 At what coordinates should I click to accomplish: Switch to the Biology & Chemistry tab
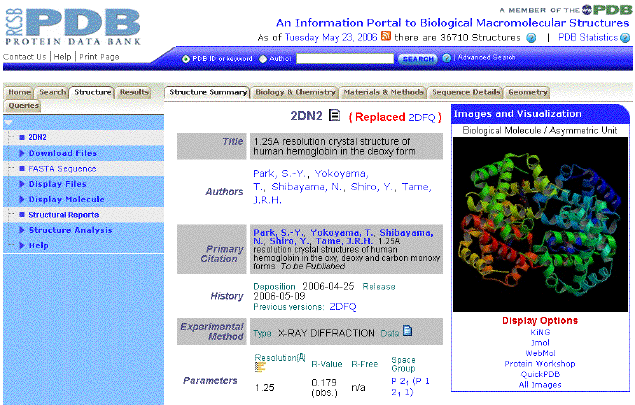[295, 92]
